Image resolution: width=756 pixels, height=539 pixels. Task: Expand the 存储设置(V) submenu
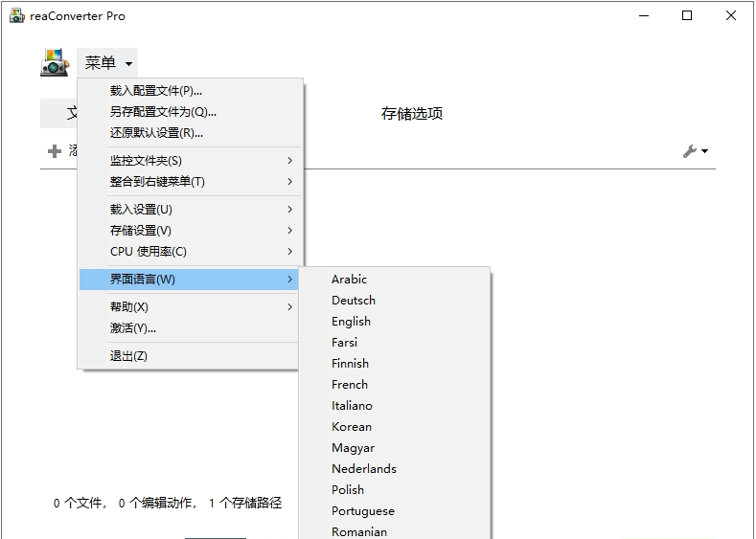tap(190, 231)
